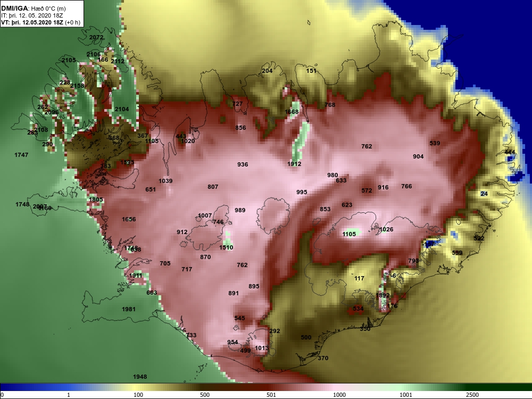Image resolution: width=532 pixels, height=399 pixels.
Task: Click the map value '2158'
Action: (x=77, y=86)
